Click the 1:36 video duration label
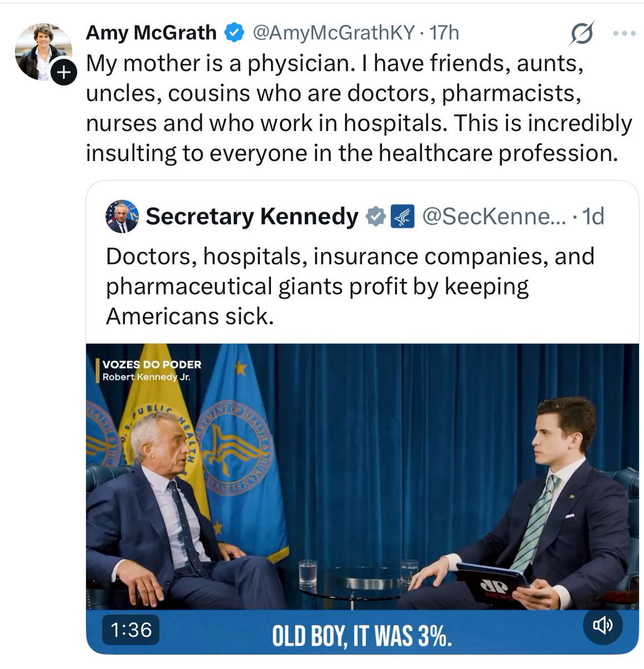 (x=131, y=630)
